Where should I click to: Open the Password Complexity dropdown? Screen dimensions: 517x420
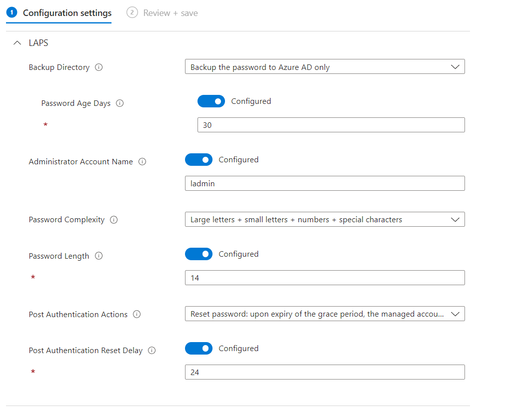coord(325,219)
